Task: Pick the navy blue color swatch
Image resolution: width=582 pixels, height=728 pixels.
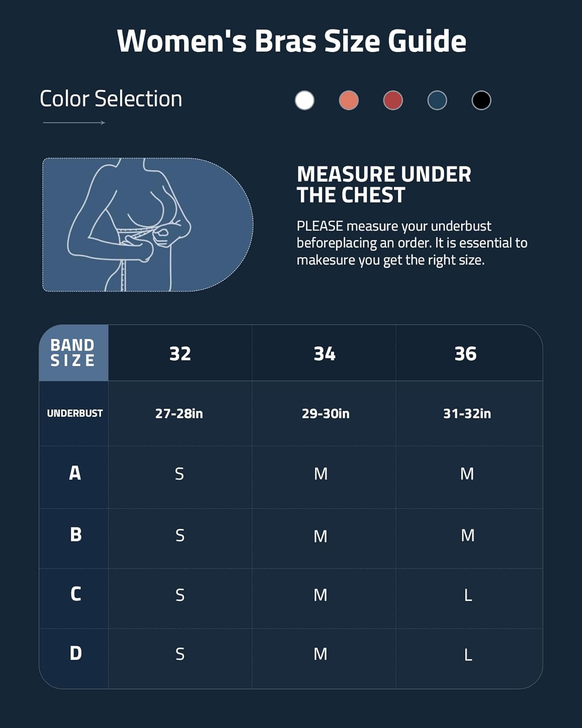Action: pyautogui.click(x=437, y=100)
